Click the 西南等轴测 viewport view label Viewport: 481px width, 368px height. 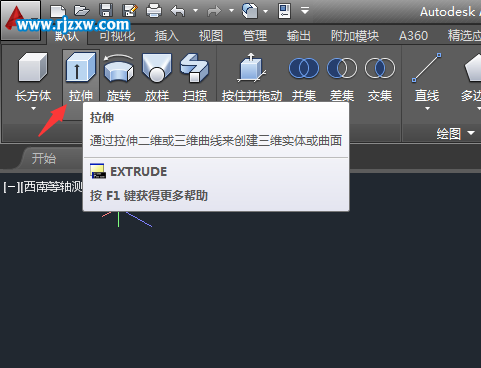pyautogui.click(x=53, y=187)
